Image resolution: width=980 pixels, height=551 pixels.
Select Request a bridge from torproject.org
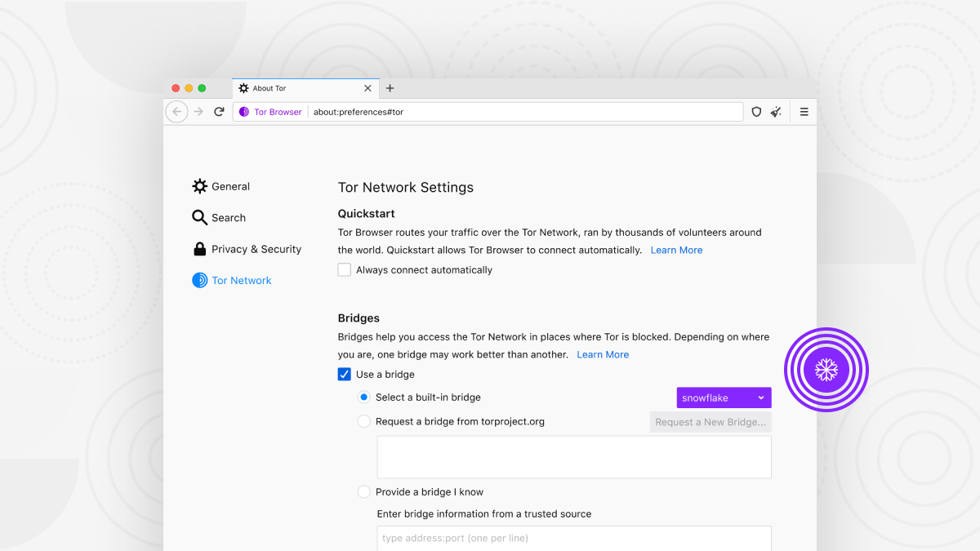click(364, 422)
